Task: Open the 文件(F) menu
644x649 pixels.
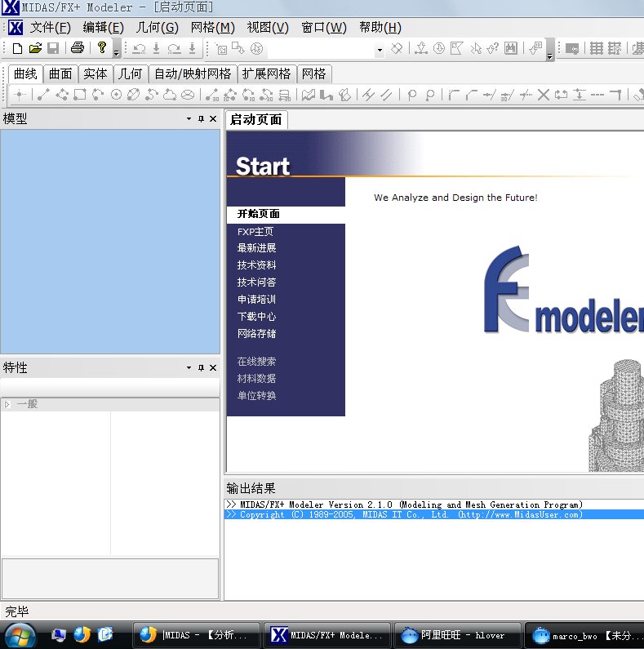Action: (51, 28)
